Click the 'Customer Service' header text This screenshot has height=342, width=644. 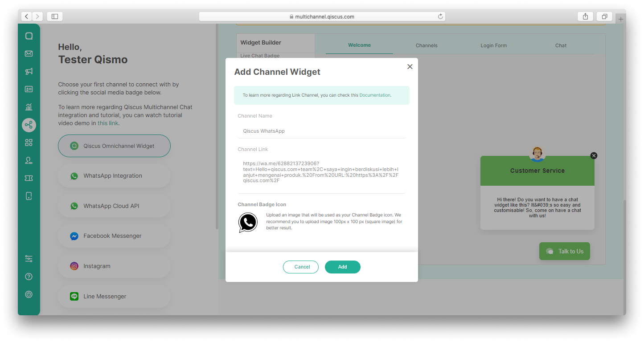537,171
